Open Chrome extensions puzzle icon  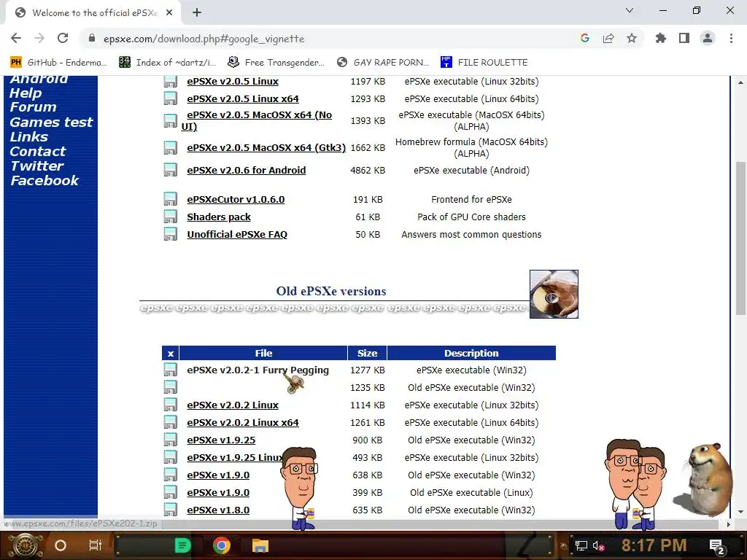click(x=661, y=38)
